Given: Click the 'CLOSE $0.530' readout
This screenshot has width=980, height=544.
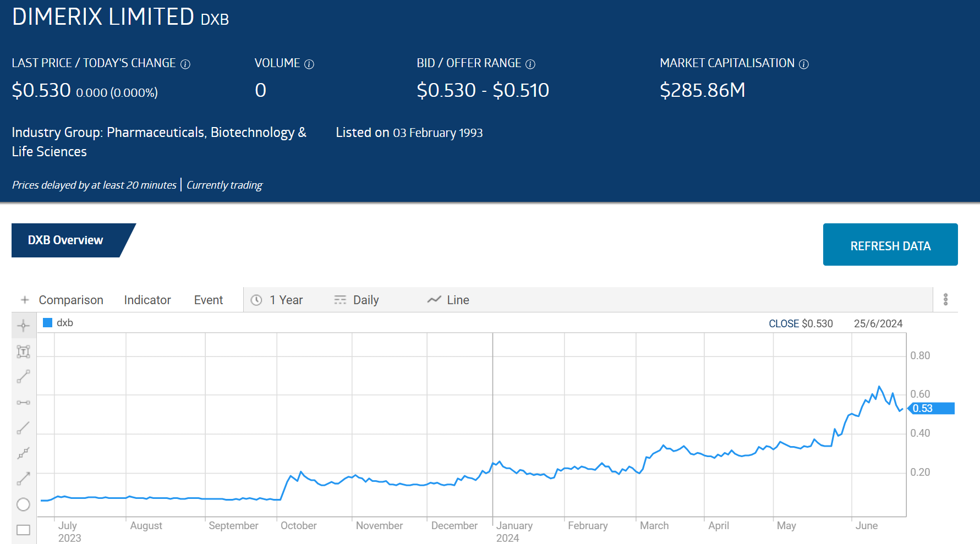Looking at the screenshot, I should coord(801,323).
